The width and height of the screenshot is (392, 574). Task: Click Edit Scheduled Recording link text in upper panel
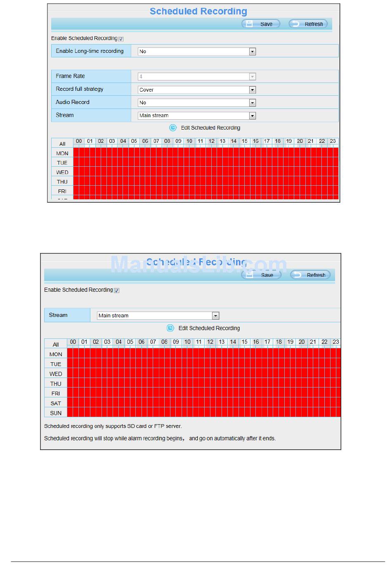tap(210, 128)
